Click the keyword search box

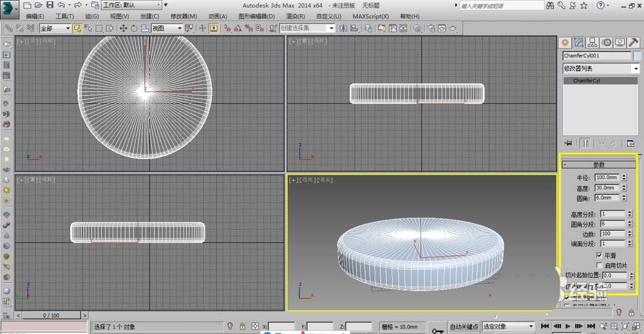click(502, 6)
